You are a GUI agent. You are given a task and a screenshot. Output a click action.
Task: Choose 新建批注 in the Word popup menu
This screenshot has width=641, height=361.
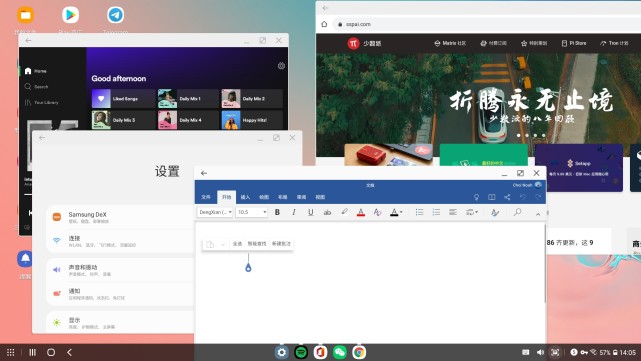[x=281, y=244]
